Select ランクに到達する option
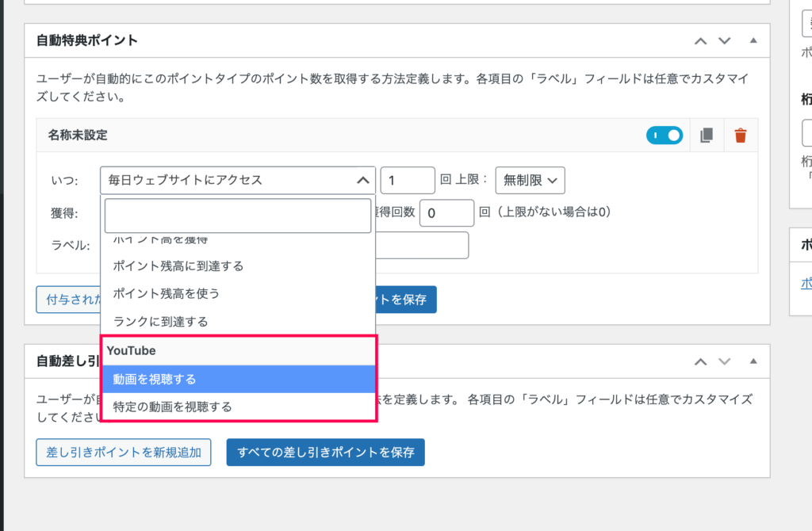This screenshot has height=531, width=812. tap(238, 322)
